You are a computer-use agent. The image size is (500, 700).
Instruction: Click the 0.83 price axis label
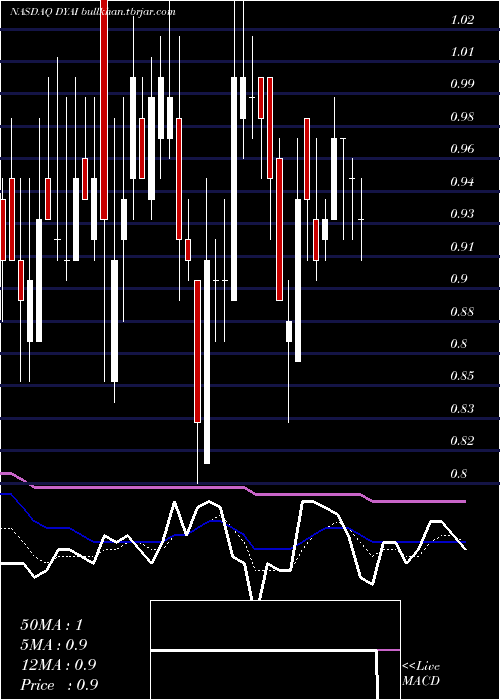point(462,408)
